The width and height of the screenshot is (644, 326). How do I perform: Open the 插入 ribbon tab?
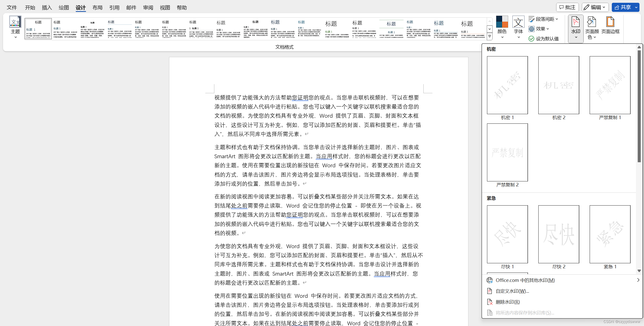point(47,8)
